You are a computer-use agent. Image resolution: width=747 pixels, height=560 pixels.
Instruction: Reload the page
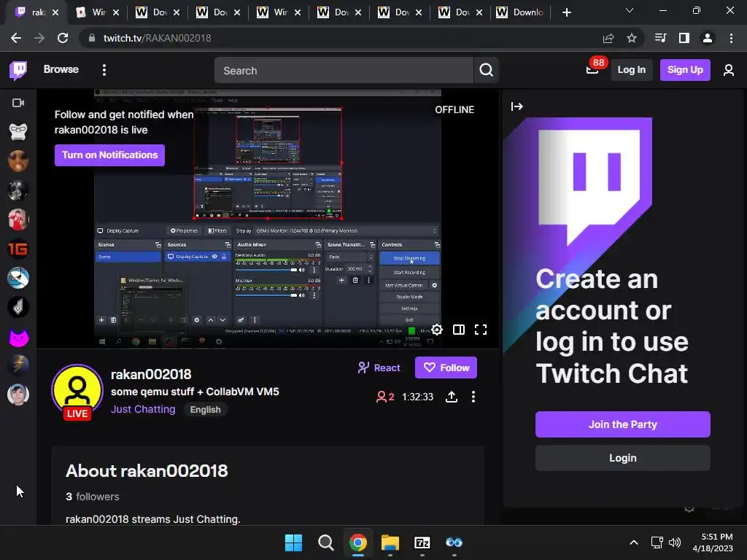pyautogui.click(x=63, y=38)
